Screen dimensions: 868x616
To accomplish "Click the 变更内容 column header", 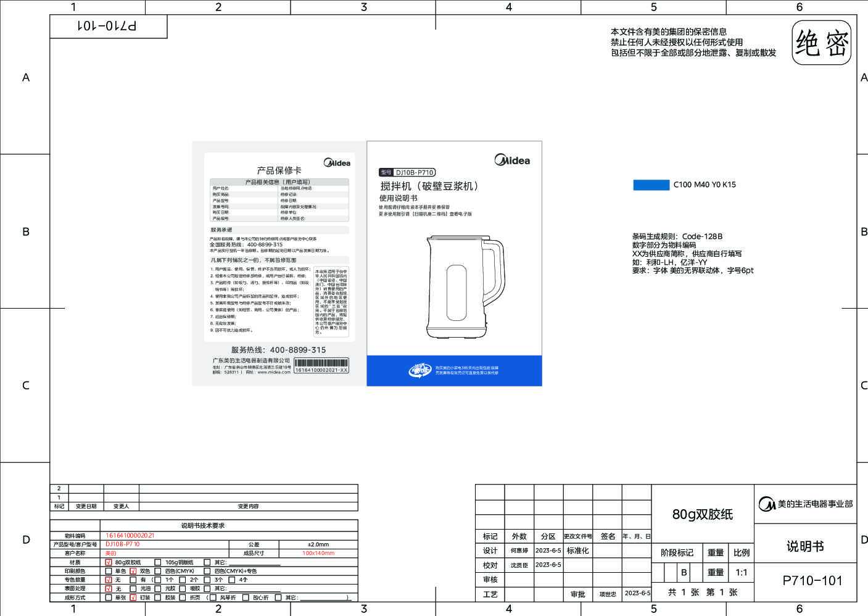I will 248,506.
